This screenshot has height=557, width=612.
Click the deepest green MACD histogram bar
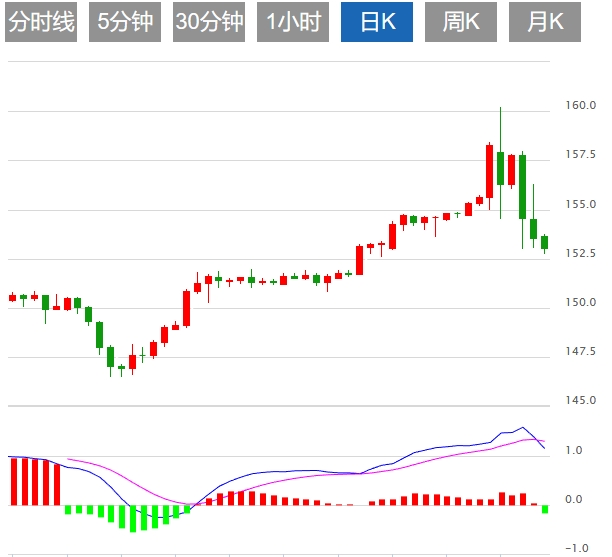tap(133, 518)
